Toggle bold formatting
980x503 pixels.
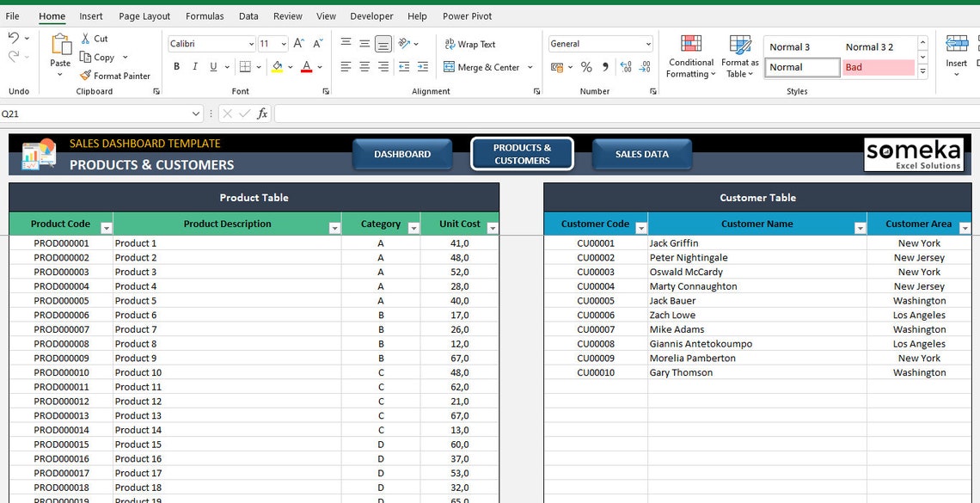pos(176,66)
